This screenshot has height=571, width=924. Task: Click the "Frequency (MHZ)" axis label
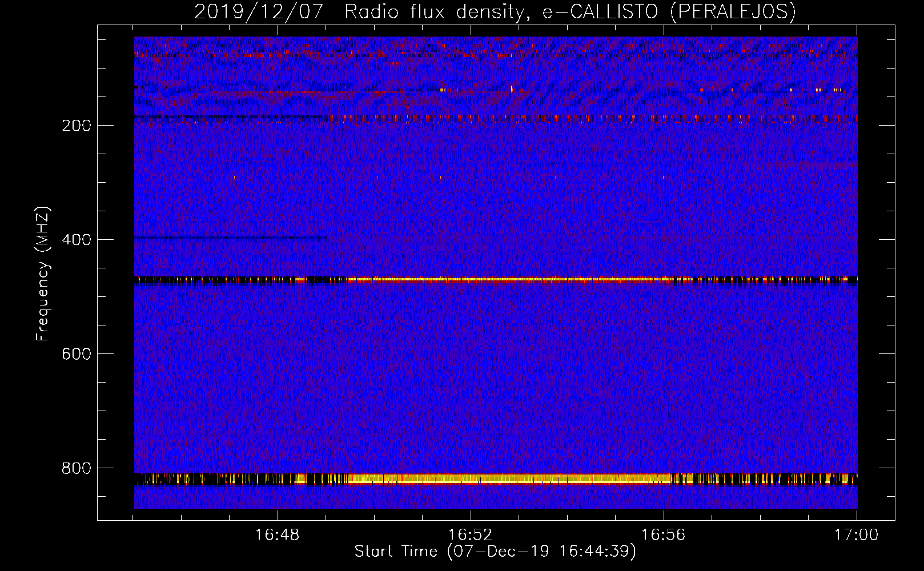(x=43, y=274)
